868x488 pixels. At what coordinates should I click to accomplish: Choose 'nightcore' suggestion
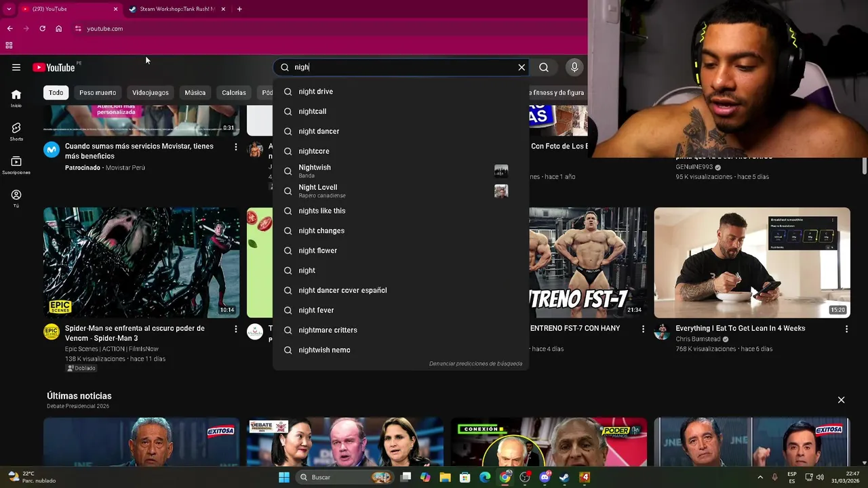[401, 151]
